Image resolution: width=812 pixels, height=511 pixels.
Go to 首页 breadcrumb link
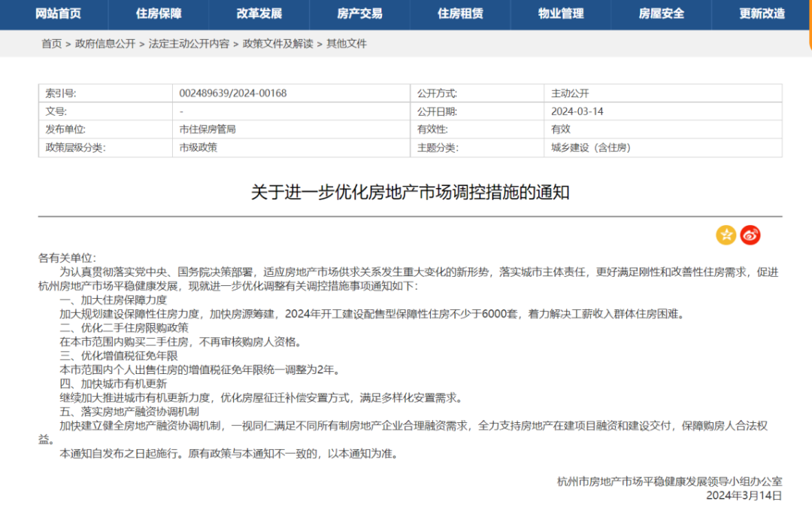click(x=51, y=44)
